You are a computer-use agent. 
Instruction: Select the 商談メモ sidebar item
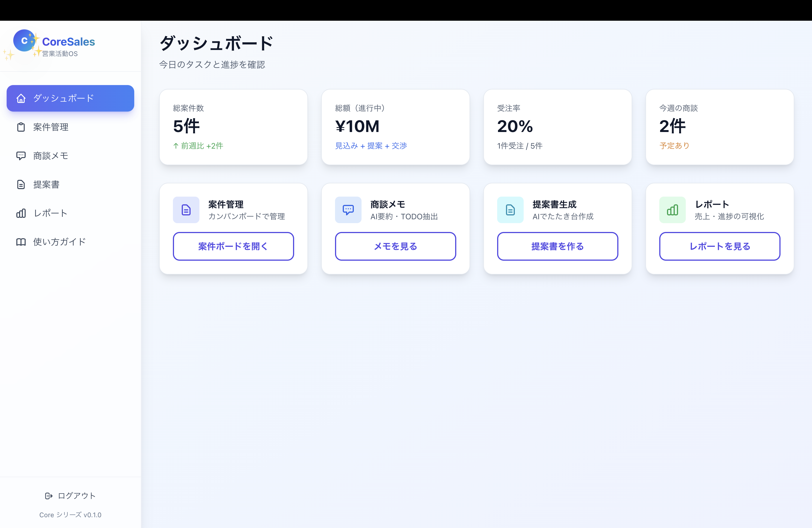click(51, 156)
